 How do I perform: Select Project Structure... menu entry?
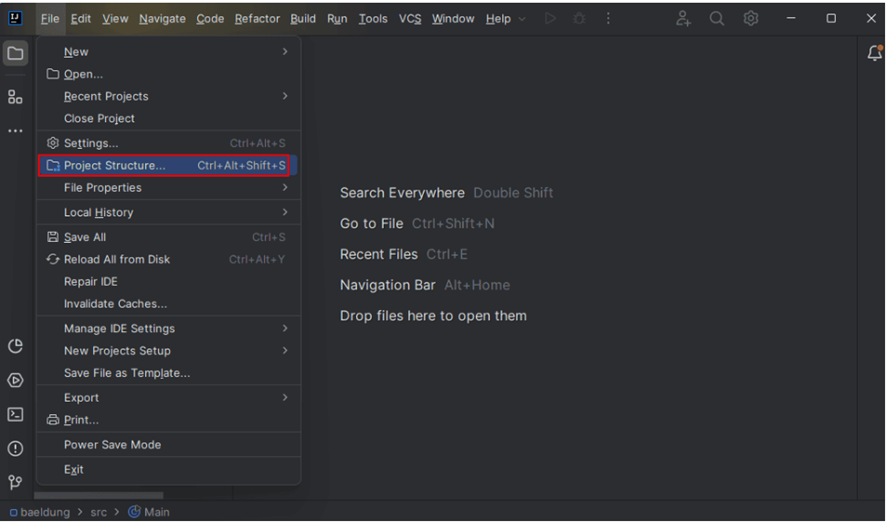[x=168, y=166]
